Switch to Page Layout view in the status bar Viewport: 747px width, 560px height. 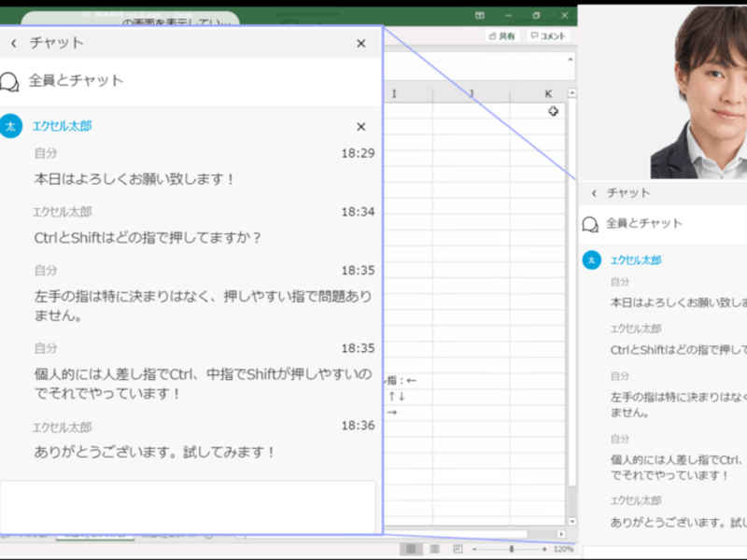[433, 549]
